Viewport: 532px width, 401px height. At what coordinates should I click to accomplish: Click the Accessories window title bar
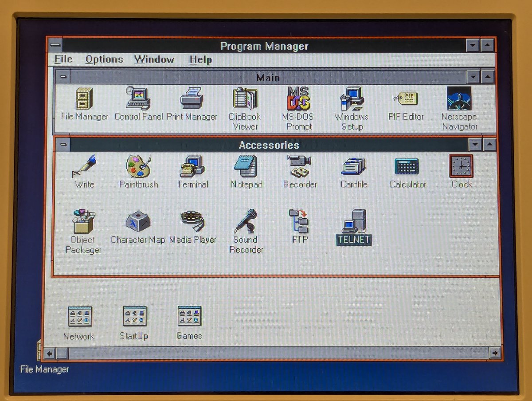point(269,145)
